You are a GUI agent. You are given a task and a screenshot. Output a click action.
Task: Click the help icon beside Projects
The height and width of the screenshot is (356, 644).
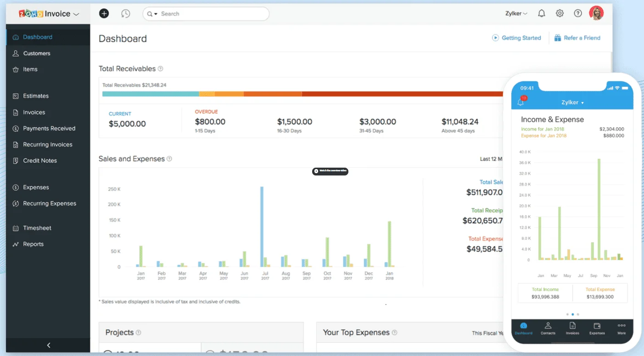tap(139, 333)
